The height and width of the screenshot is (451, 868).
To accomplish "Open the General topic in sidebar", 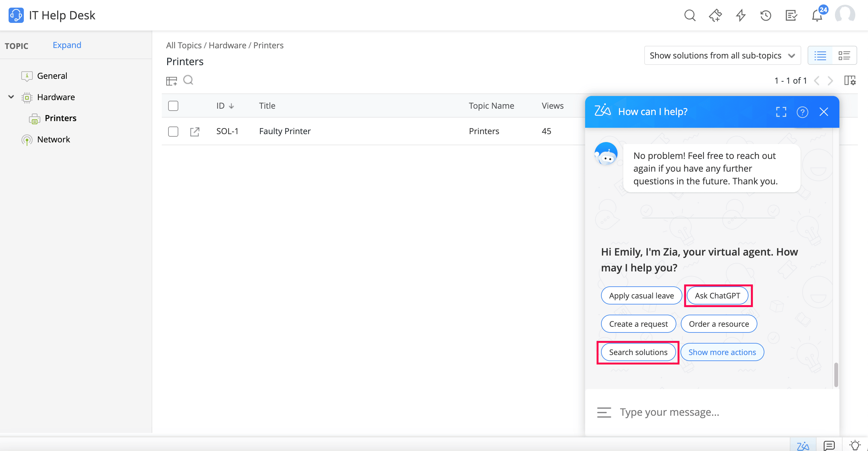I will (52, 75).
